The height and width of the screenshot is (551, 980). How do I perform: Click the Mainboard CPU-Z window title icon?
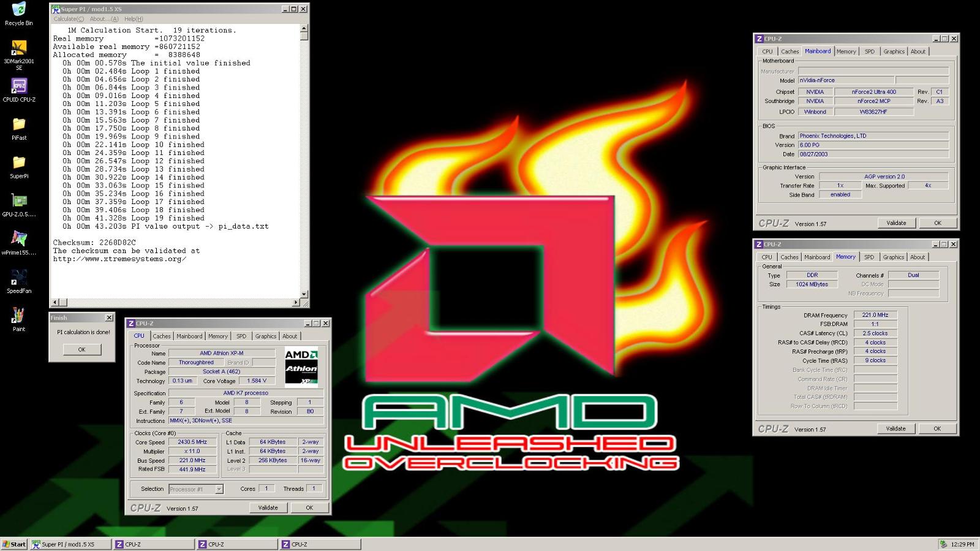point(759,39)
